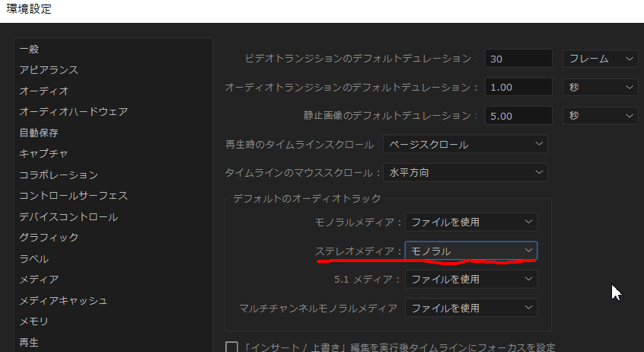Viewport: 644px width, 352px height.
Task: Open the マルチチャンネルモノラルメディア dropdown
Action: point(471,308)
